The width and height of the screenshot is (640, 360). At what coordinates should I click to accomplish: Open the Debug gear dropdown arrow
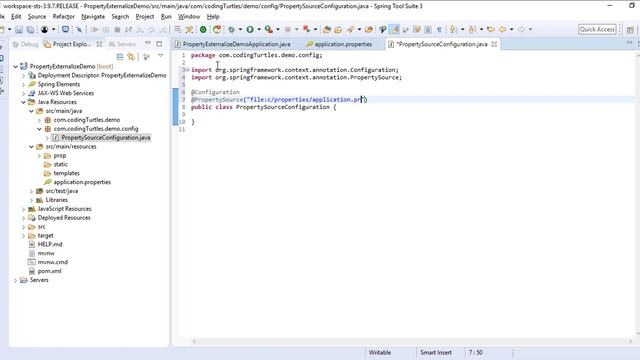pos(240,29)
